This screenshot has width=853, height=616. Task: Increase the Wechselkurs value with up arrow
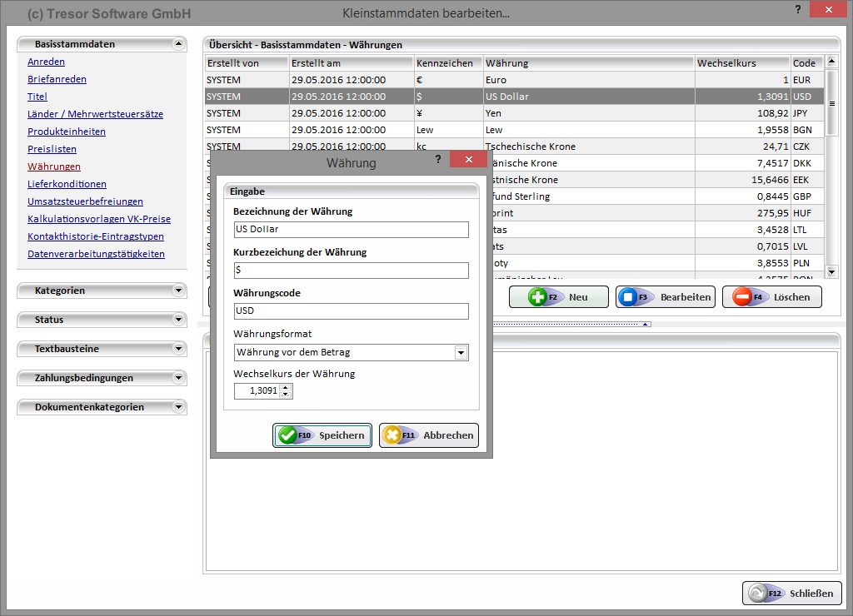[286, 387]
